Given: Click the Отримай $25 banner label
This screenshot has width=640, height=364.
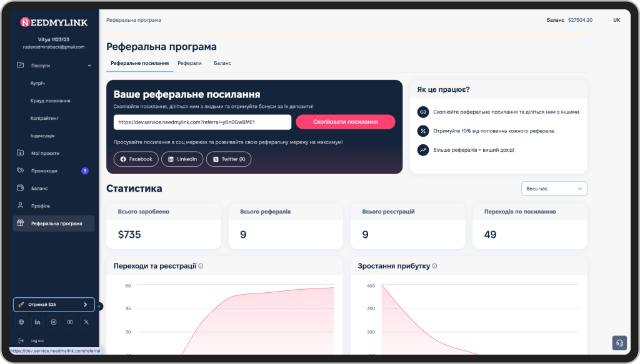Looking at the screenshot, I should 42,305.
